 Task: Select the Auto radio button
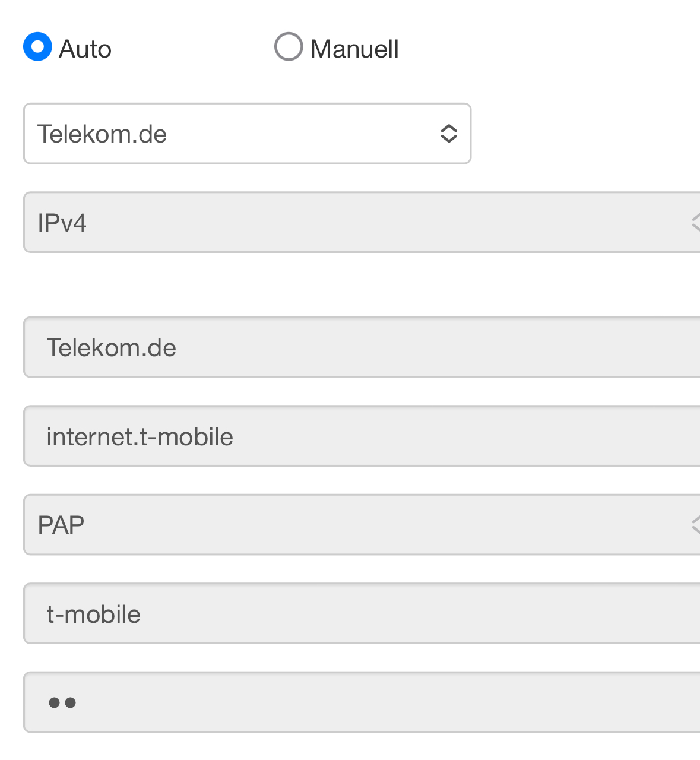point(37,47)
